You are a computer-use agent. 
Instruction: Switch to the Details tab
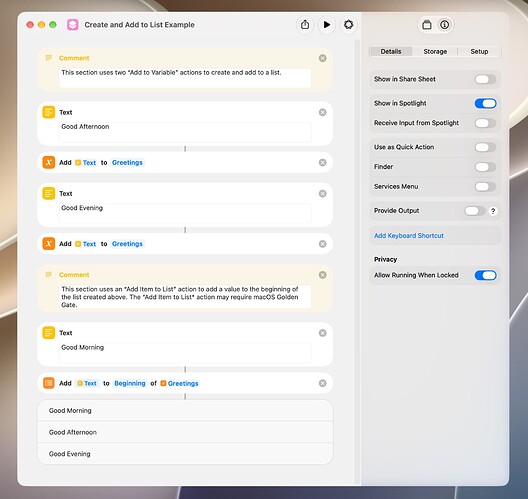point(391,52)
